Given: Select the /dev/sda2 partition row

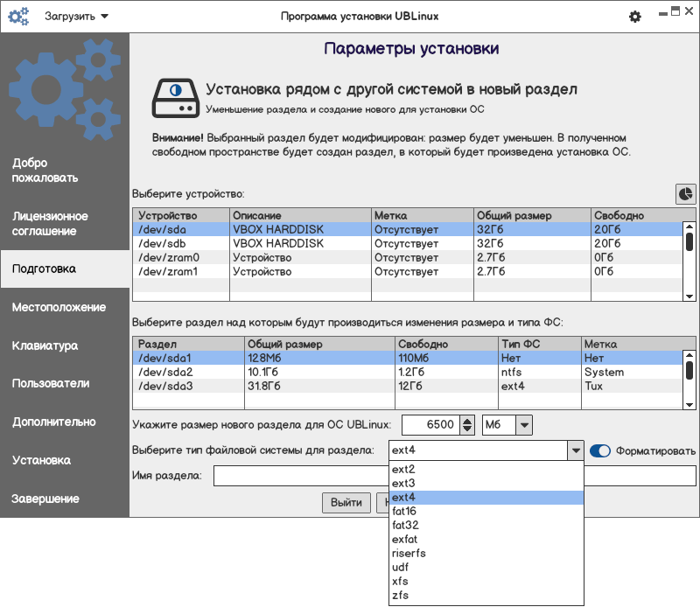Looking at the screenshot, I should click(408, 373).
